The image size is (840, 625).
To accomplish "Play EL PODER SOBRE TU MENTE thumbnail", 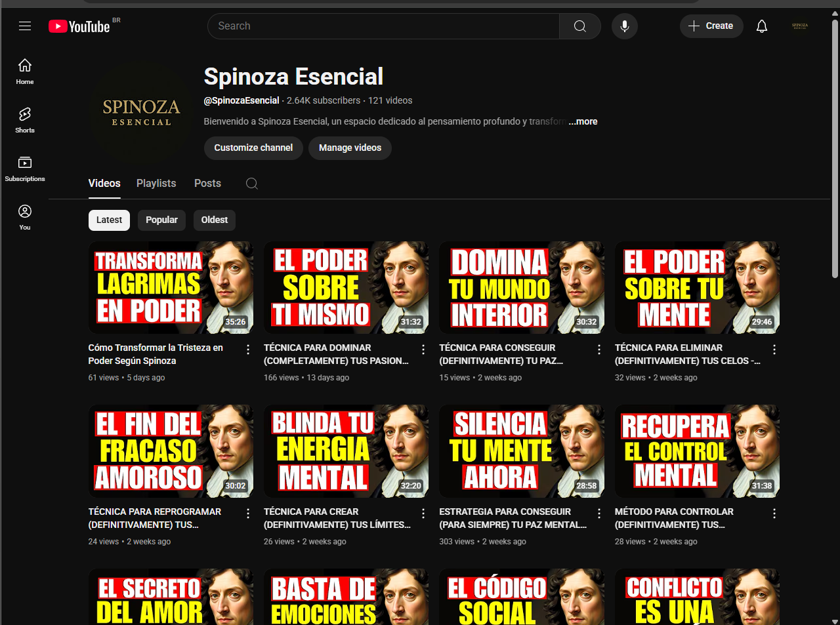I will click(x=698, y=287).
